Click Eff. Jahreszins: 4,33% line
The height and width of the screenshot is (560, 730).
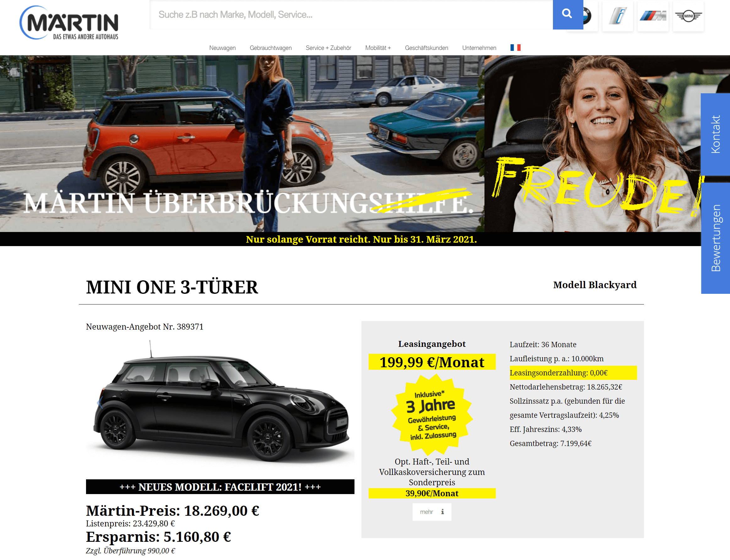point(546,429)
